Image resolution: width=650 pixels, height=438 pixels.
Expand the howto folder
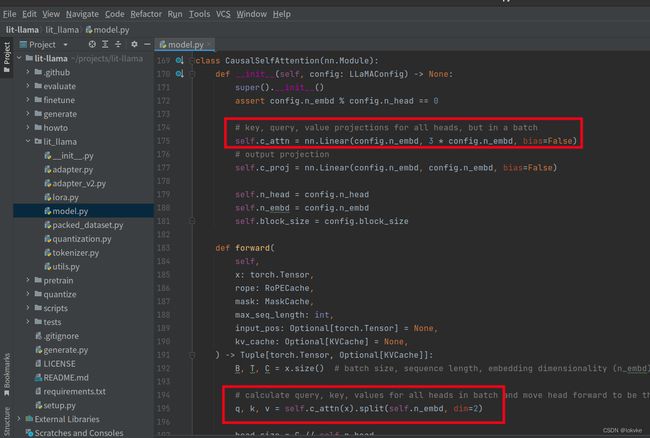pos(28,128)
